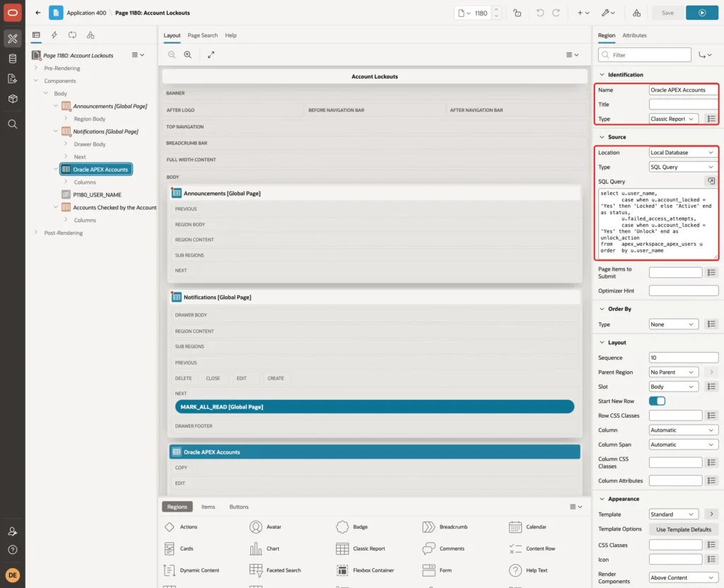Open the Source Type SQL Query dropdown
This screenshot has width=724, height=588.
pyautogui.click(x=683, y=167)
